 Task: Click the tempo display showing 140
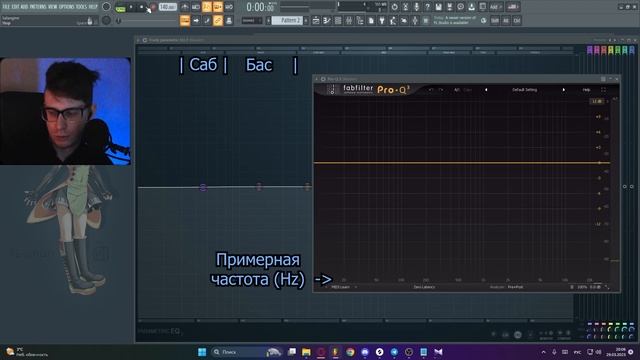coord(167,7)
